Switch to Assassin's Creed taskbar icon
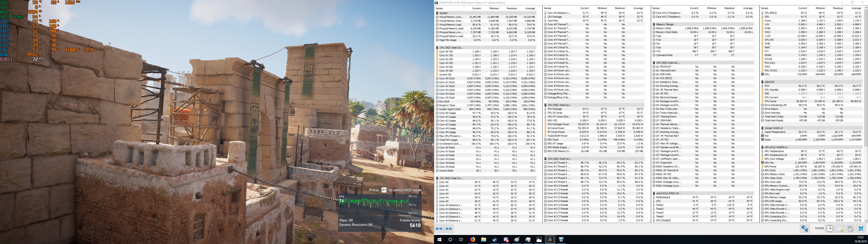Screen dimensions: 868x244 pyautogui.click(x=550, y=239)
